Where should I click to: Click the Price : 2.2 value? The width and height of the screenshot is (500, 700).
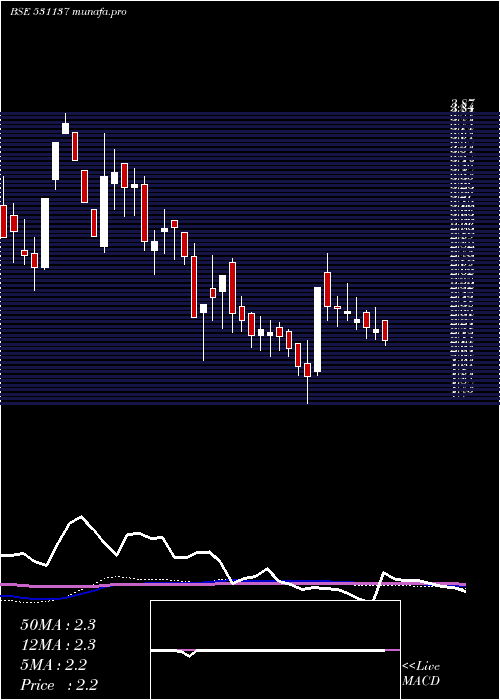59,685
